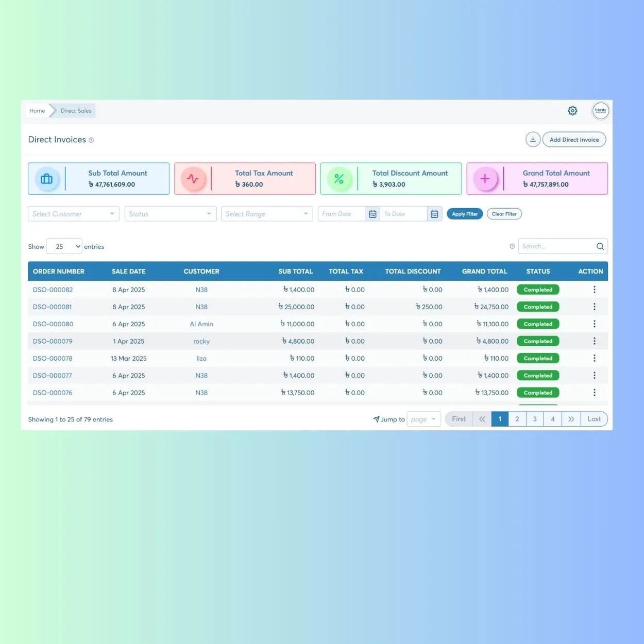Open invoice DSO-000080 link
The width and height of the screenshot is (644, 644).
53,324
